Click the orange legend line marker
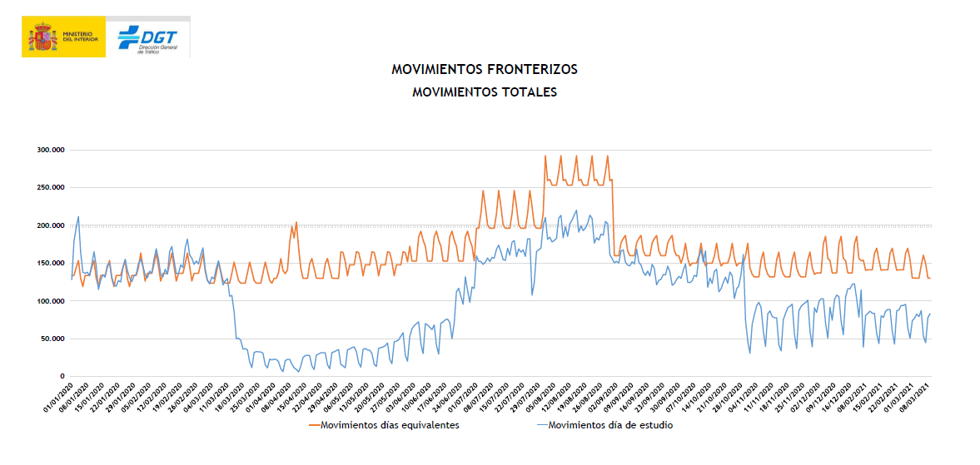This screenshot has width=980, height=465. [x=315, y=426]
